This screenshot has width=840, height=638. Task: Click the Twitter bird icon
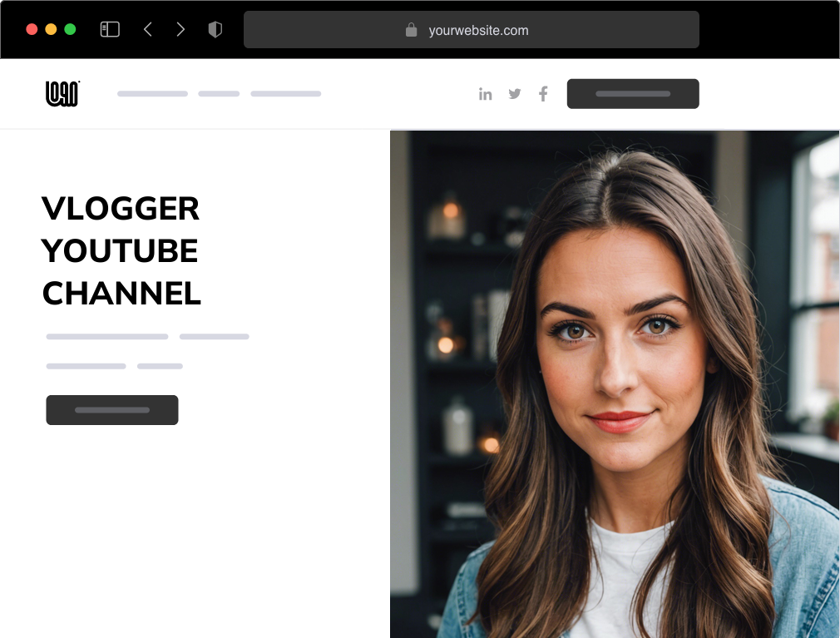[x=515, y=93]
